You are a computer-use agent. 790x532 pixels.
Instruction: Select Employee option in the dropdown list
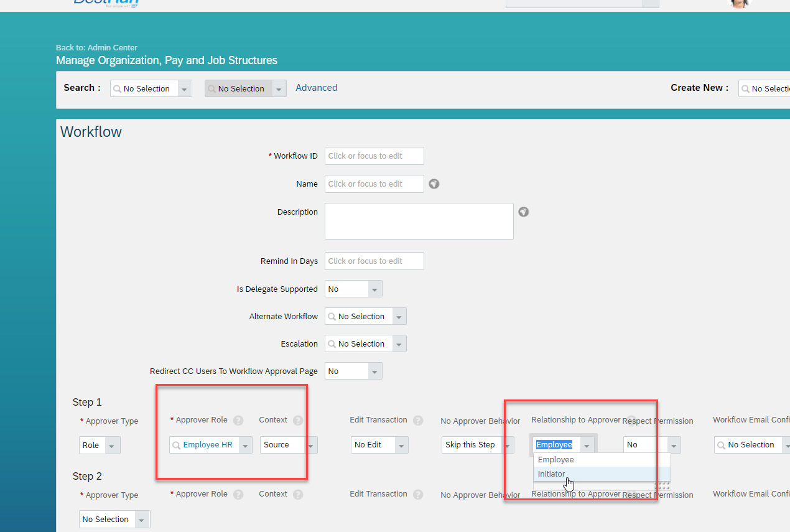(x=602, y=460)
